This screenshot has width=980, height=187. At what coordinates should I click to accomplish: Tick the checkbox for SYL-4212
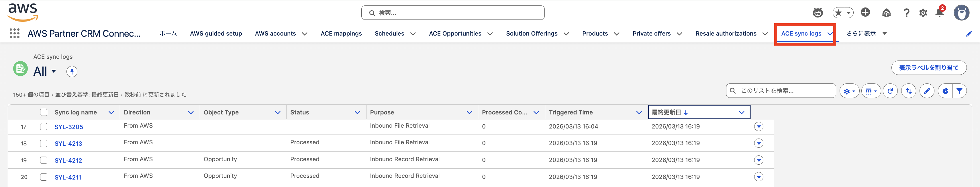[44, 160]
